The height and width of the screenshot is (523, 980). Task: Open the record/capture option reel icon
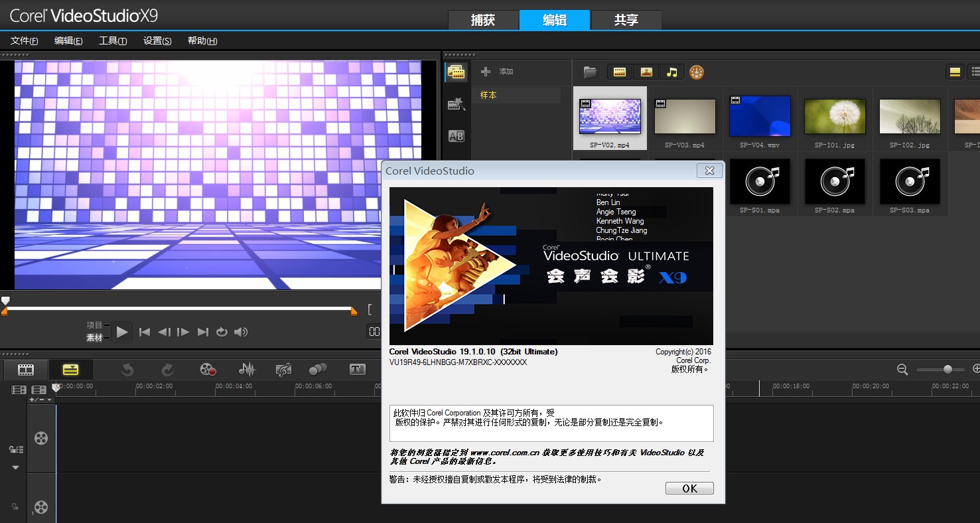pos(208,370)
